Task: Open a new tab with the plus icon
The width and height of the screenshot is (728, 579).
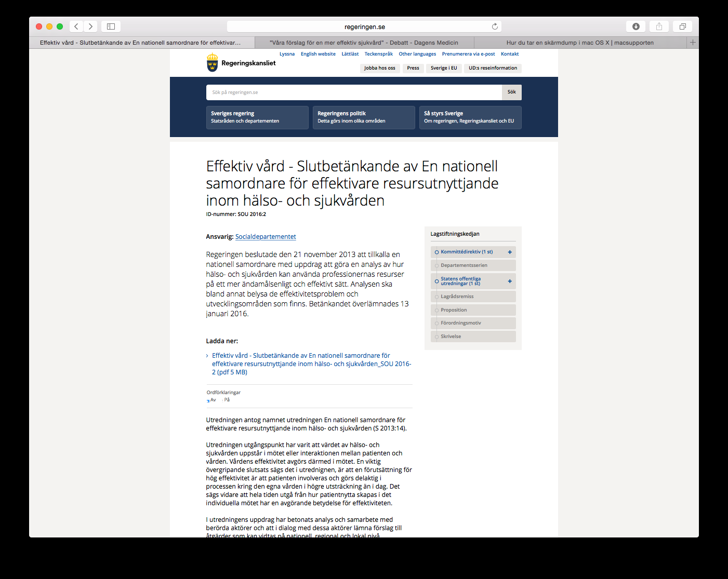Action: 693,43
